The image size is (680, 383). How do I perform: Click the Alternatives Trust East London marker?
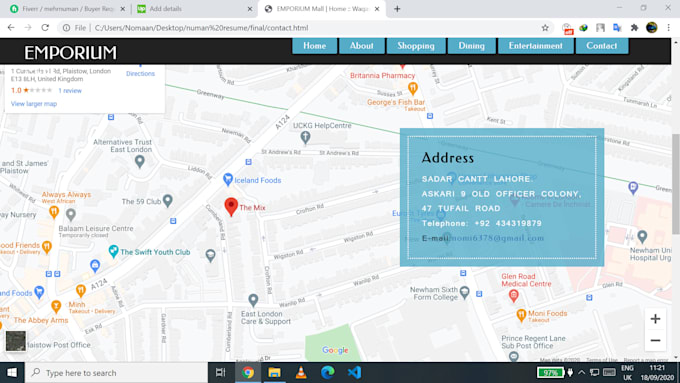coord(140,162)
